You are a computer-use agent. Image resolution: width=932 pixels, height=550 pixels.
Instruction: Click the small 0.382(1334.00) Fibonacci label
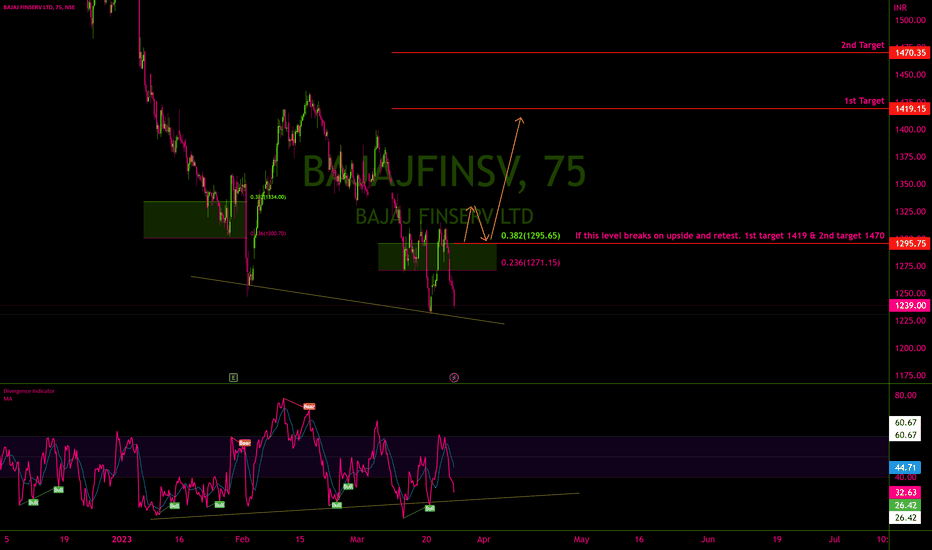[x=268, y=197]
